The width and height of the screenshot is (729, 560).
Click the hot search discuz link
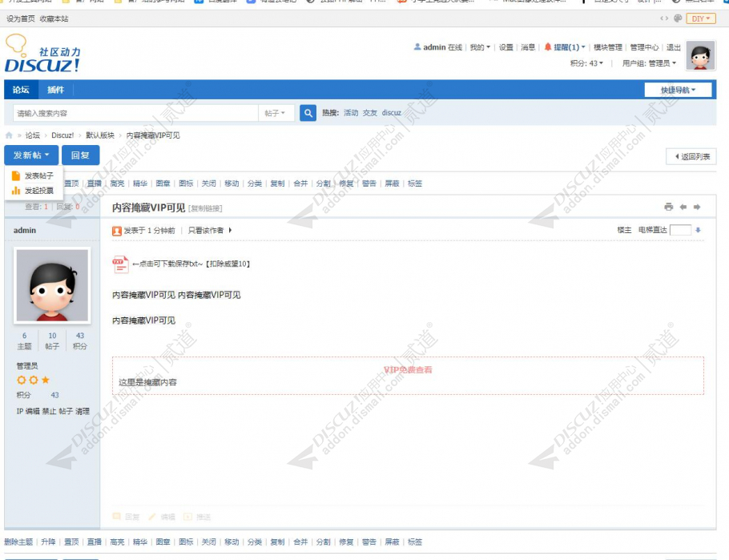click(x=392, y=113)
